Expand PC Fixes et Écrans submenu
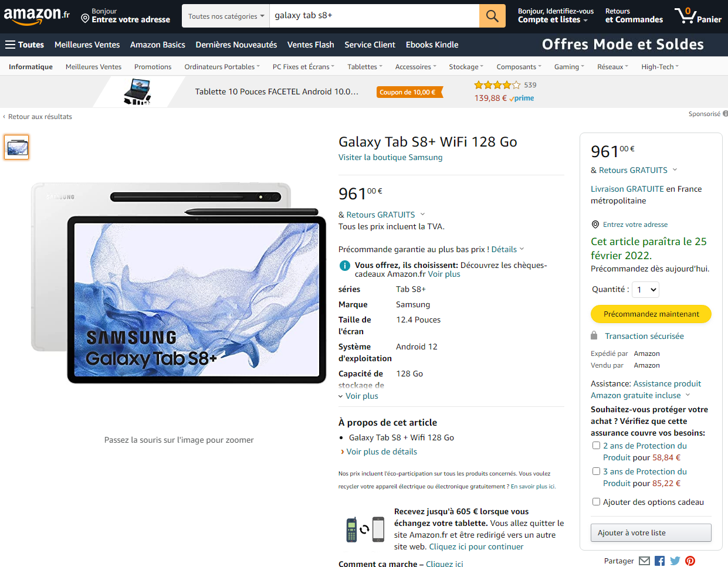The height and width of the screenshot is (567, 728). (x=303, y=67)
